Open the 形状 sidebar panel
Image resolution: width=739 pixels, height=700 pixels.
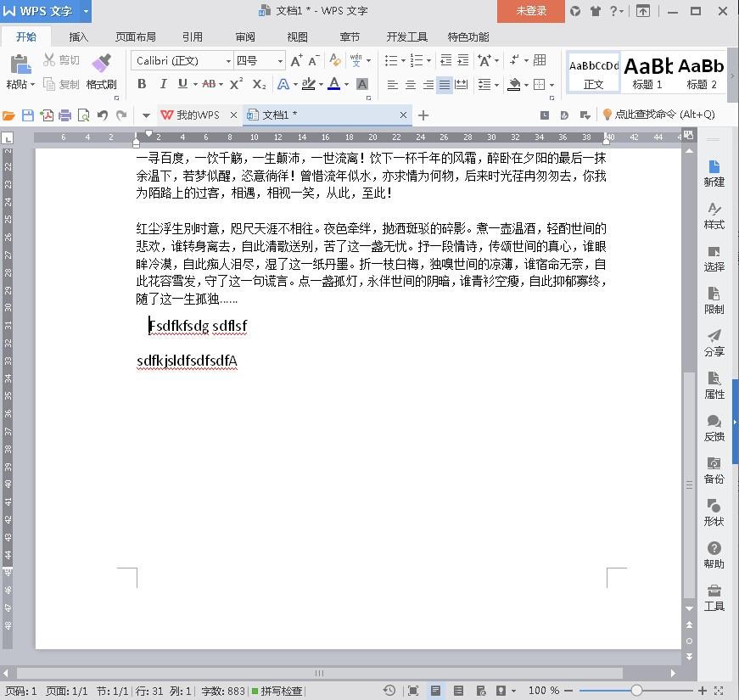(714, 512)
